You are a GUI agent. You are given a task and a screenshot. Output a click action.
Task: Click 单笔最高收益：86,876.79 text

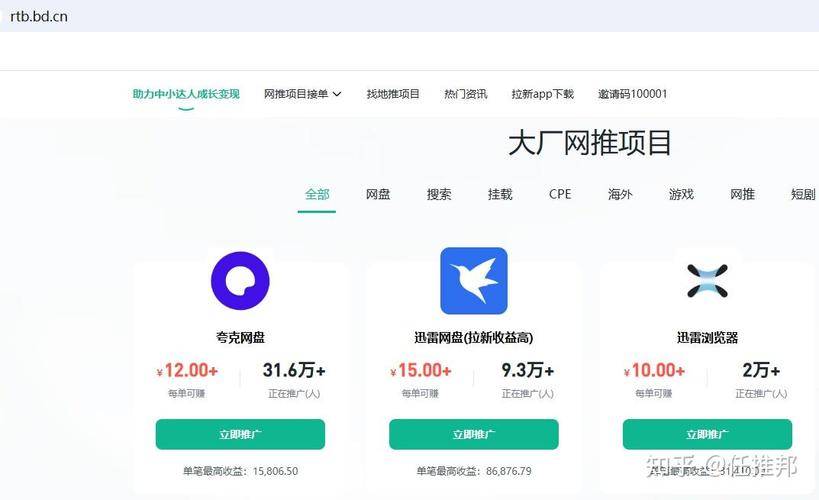[474, 471]
